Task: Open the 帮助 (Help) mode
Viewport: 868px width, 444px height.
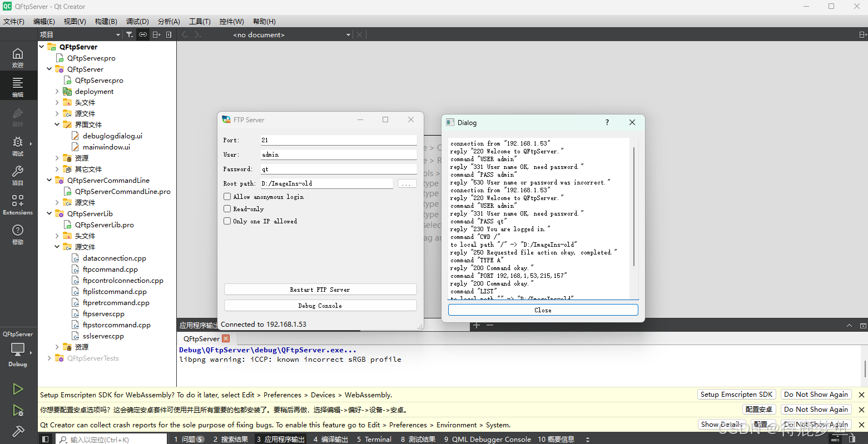Action: click(x=18, y=234)
